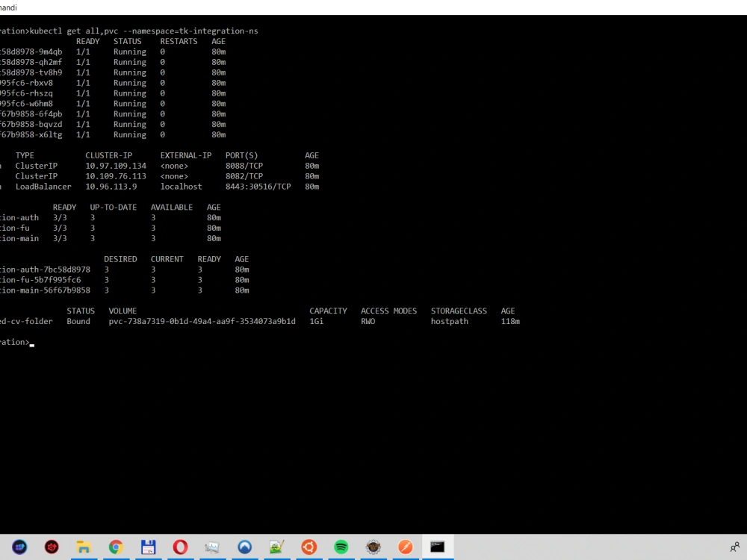Click the port value 8088/TCP
Screen dimensions: 747x560
point(244,166)
